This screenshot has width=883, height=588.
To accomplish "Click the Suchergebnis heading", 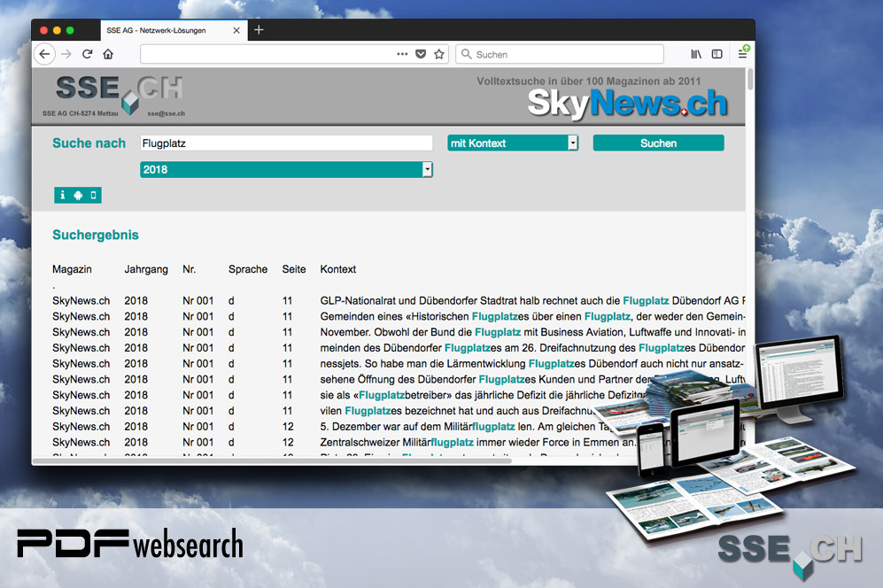I will 95,235.
